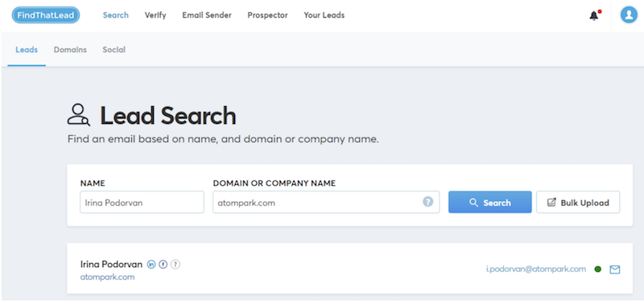Open the Verify menu item
Screen dimensions: 644x304
pyautogui.click(x=155, y=15)
